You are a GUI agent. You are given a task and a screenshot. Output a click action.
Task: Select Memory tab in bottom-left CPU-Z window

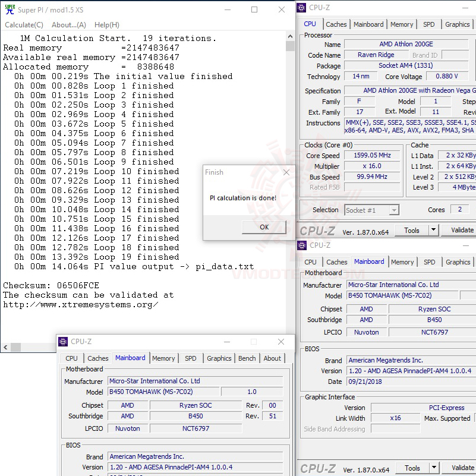coord(163,358)
